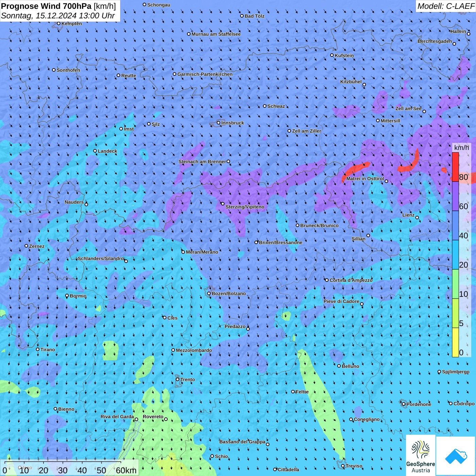Image resolution: width=476 pixels, height=476 pixels.
Task: Click the 'Cles' label
Action: pyautogui.click(x=172, y=318)
